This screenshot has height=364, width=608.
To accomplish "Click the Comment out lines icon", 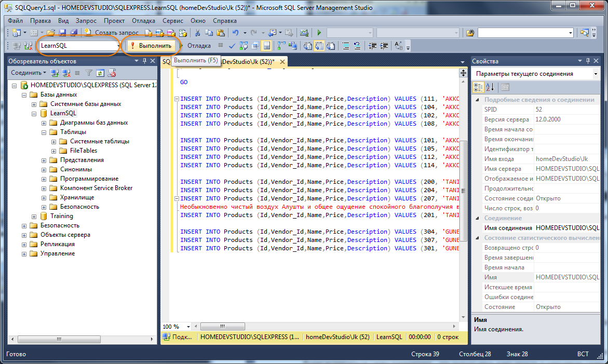I will (345, 46).
